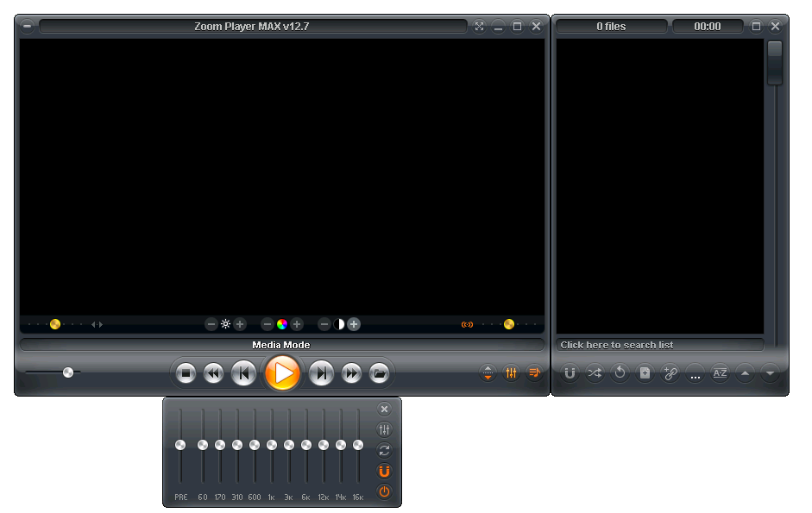
Task: Maximize the playlist window
Action: 756,26
